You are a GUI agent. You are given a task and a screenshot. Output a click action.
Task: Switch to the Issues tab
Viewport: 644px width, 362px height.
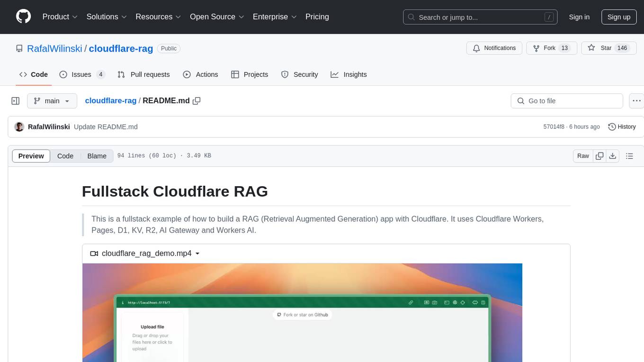pos(81,74)
